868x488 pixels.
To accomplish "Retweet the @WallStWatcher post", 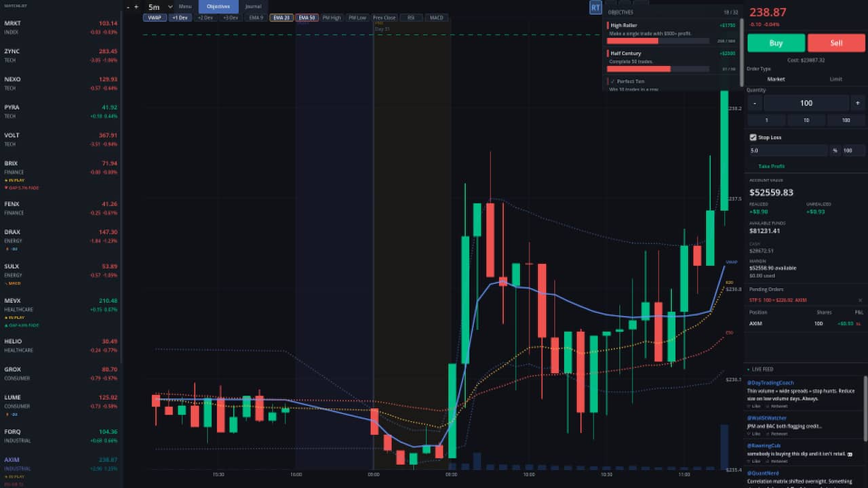I will point(776,433).
